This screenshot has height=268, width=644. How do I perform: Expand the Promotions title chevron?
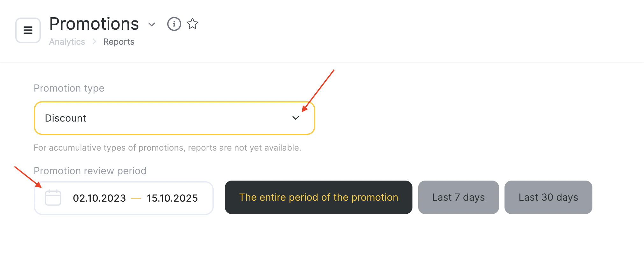(152, 24)
